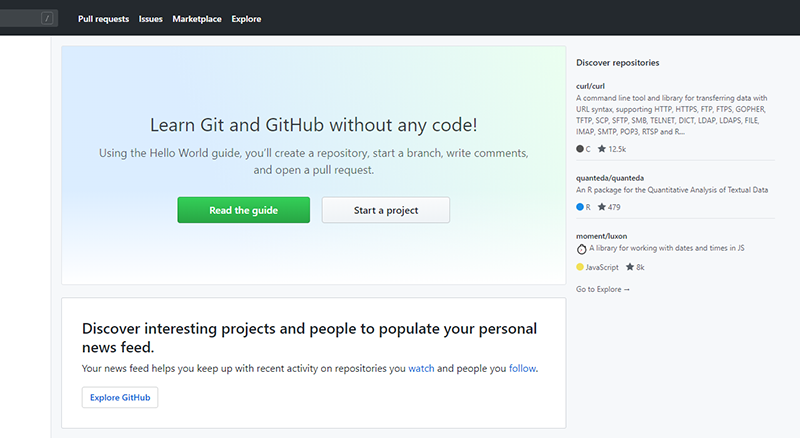This screenshot has width=800, height=438.
Task: Click the yellow JavaScript language color dot
Action: (580, 267)
